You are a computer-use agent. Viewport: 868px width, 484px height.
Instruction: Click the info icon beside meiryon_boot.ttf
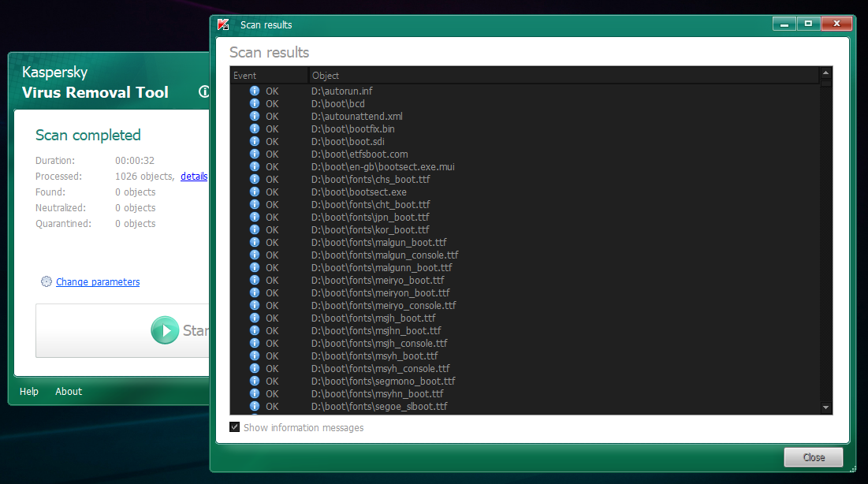pyautogui.click(x=255, y=293)
